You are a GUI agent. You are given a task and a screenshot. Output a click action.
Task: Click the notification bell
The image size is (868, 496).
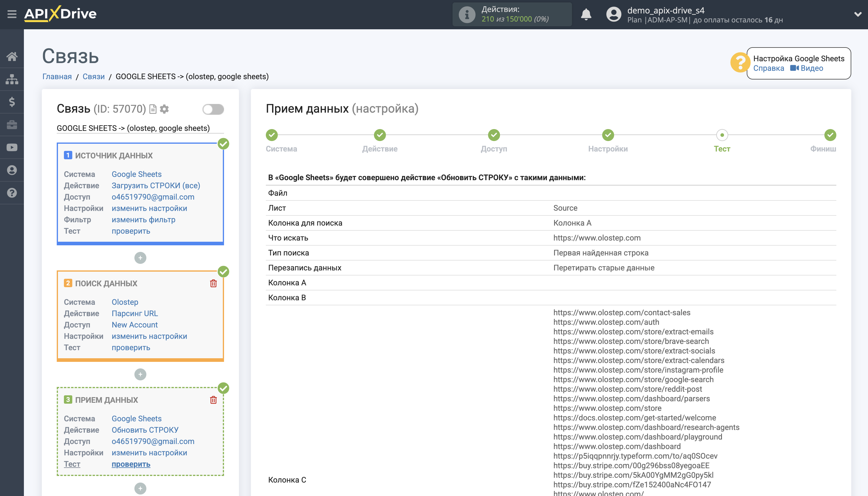click(x=586, y=14)
